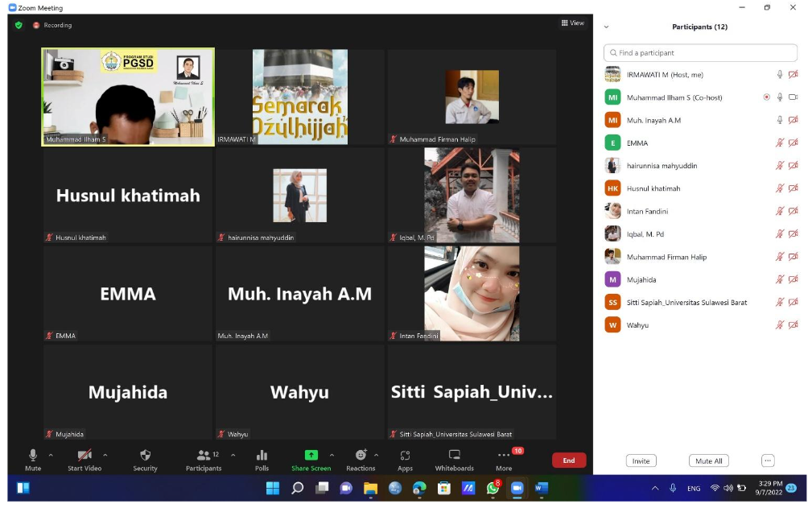812x508 pixels.
Task: Open the More options icon
Action: pos(503,455)
